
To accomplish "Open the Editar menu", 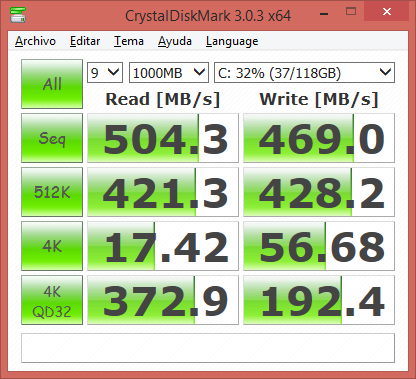I will click(x=85, y=41).
